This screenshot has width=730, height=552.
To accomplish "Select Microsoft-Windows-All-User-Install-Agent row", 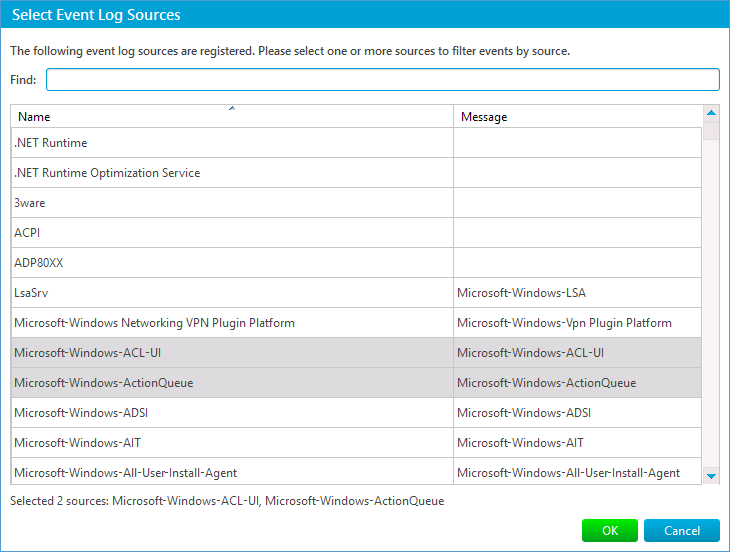I will click(232, 472).
